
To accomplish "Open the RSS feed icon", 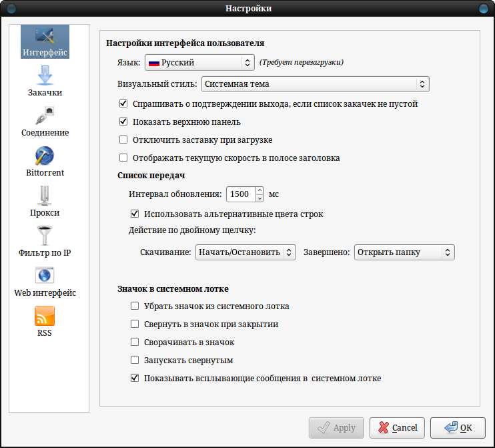I will 45,316.
